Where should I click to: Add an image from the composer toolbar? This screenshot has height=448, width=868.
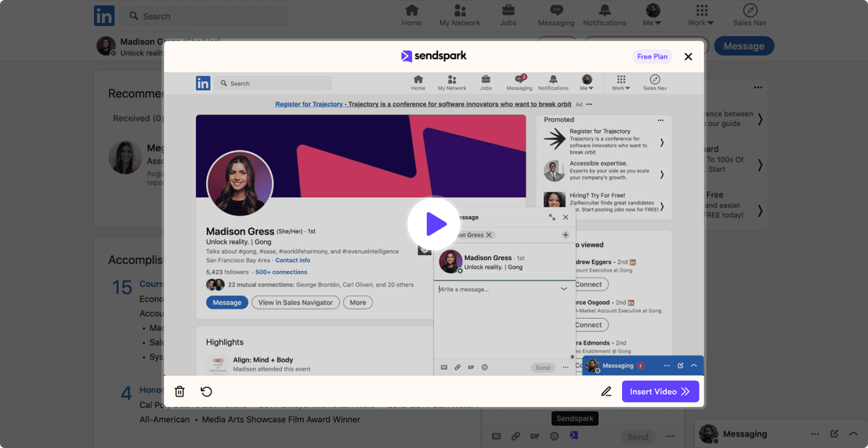click(496, 436)
